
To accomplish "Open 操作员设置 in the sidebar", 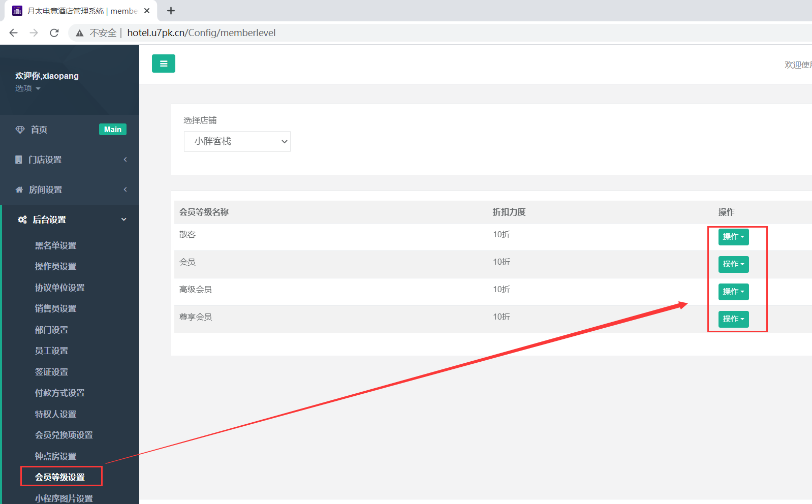I will click(55, 266).
